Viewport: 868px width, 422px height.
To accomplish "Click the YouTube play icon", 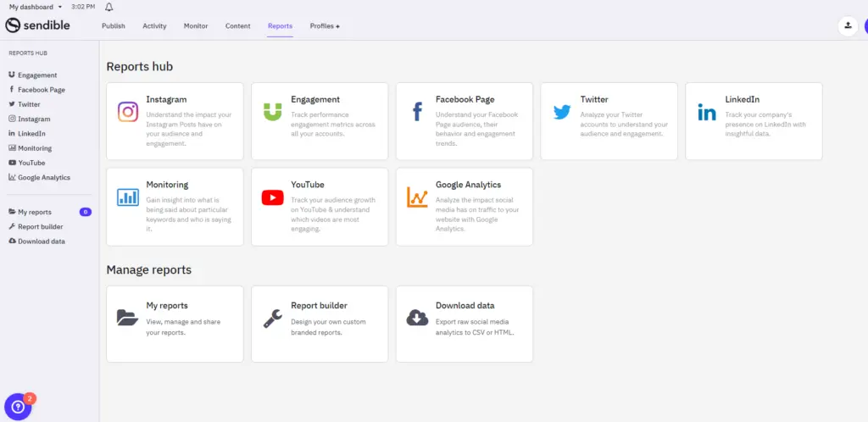I will (272, 197).
